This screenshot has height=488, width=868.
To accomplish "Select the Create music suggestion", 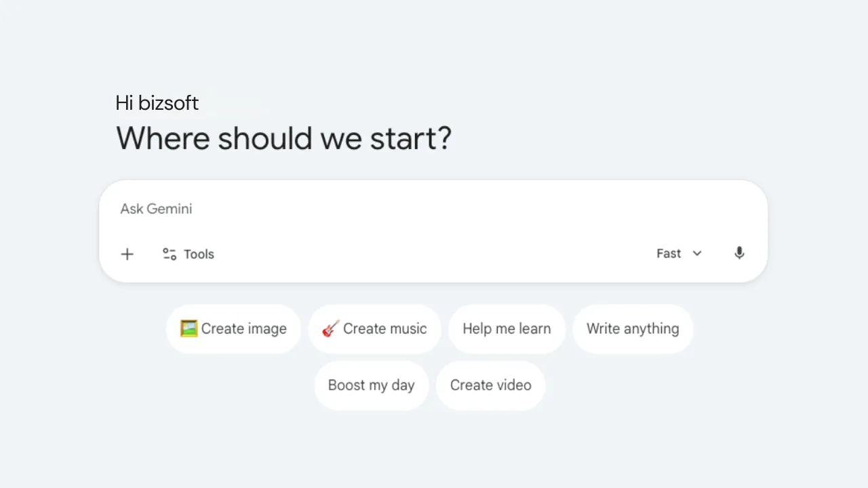I will [x=374, y=329].
